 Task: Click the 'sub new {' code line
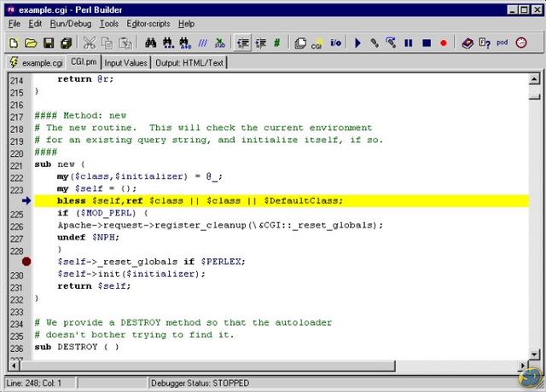pos(60,164)
